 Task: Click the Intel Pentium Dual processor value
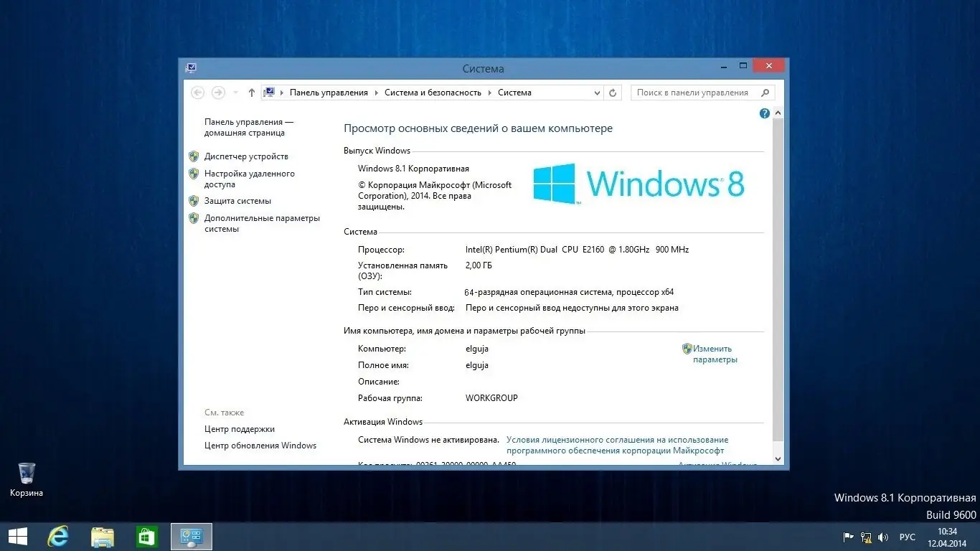pos(577,250)
